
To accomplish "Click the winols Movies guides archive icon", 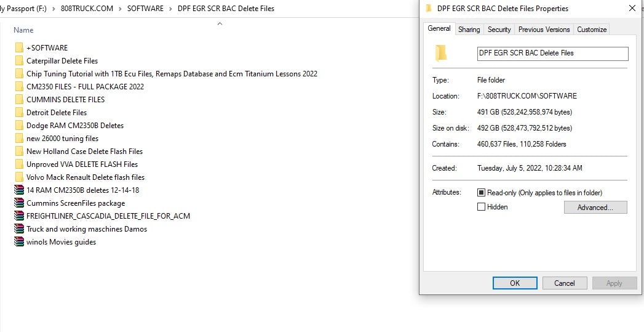I will pos(18,242).
